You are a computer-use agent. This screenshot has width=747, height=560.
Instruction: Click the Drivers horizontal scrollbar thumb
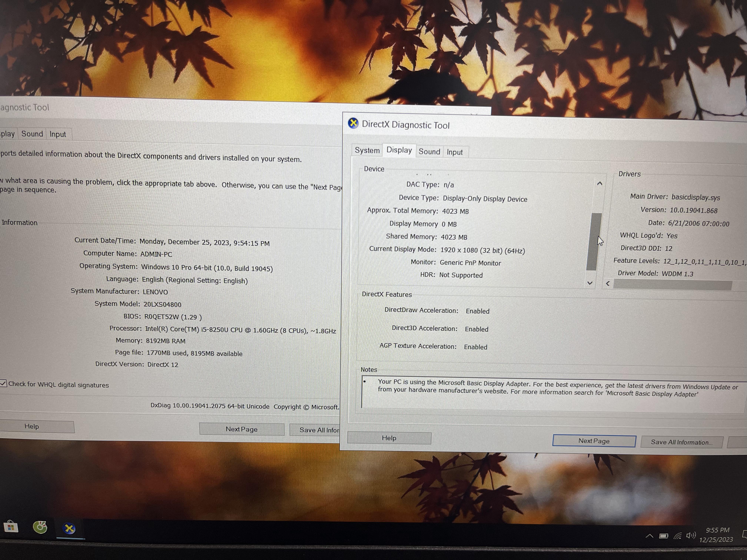point(672,285)
